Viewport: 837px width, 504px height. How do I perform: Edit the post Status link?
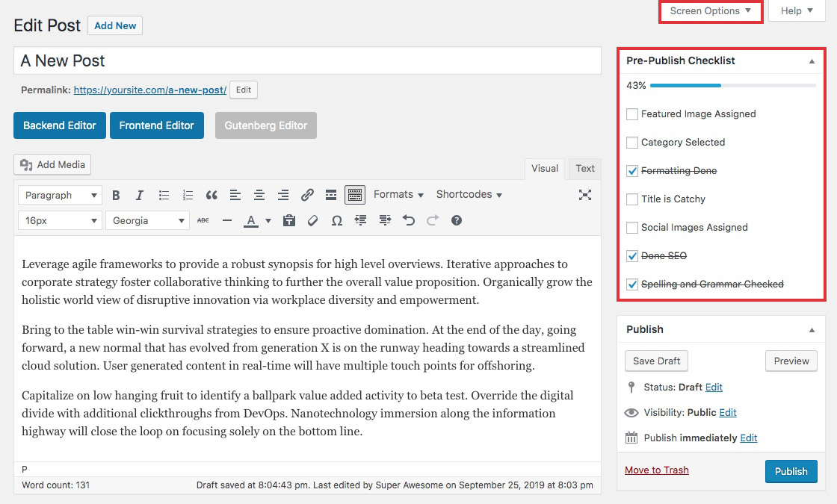[714, 388]
